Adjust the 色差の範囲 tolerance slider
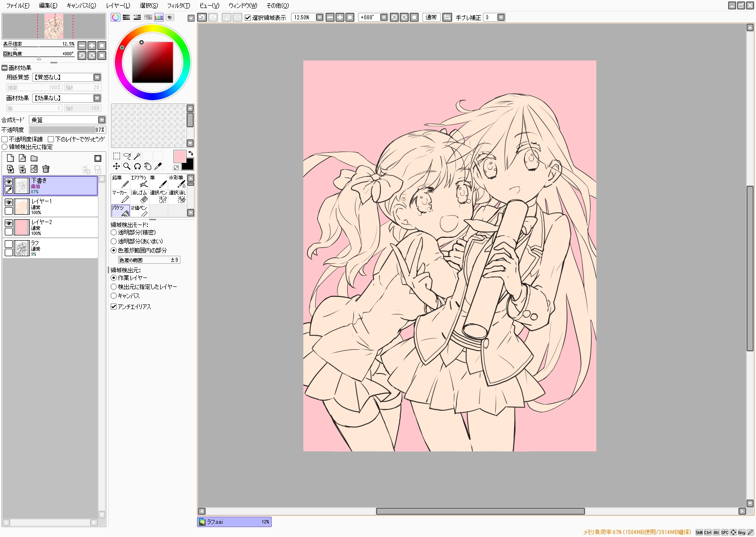The height and width of the screenshot is (537, 756). pyautogui.click(x=149, y=260)
